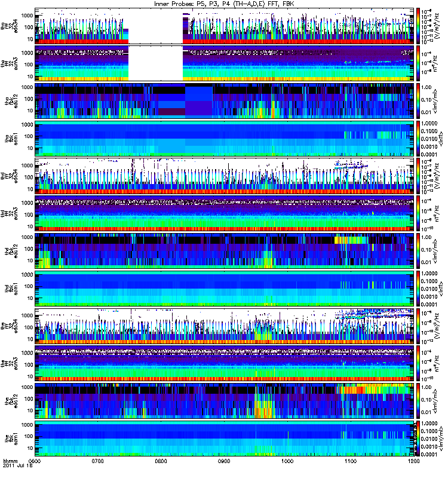
Task: Click the tha fff 32 scm3 spectrogram panel
Action: (x=225, y=63)
